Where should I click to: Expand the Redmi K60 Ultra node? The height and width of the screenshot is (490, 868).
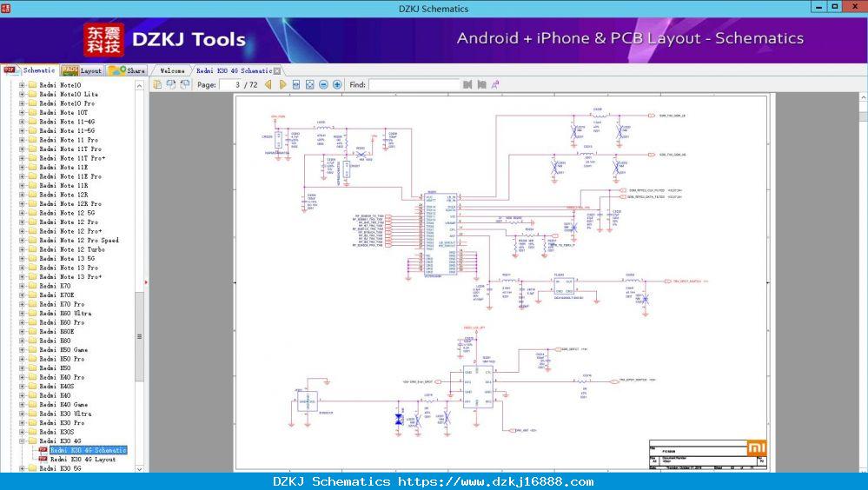coord(22,314)
